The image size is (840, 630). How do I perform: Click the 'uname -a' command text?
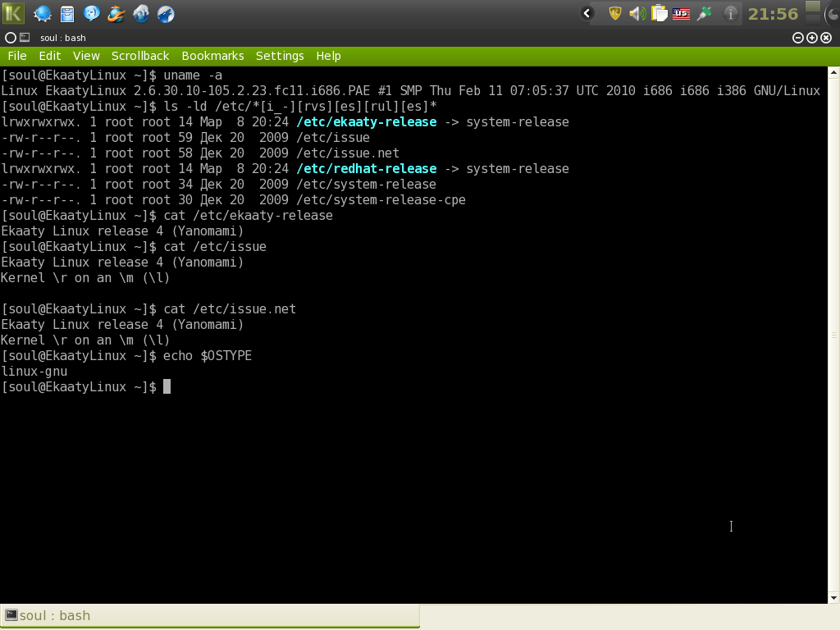[x=193, y=75]
